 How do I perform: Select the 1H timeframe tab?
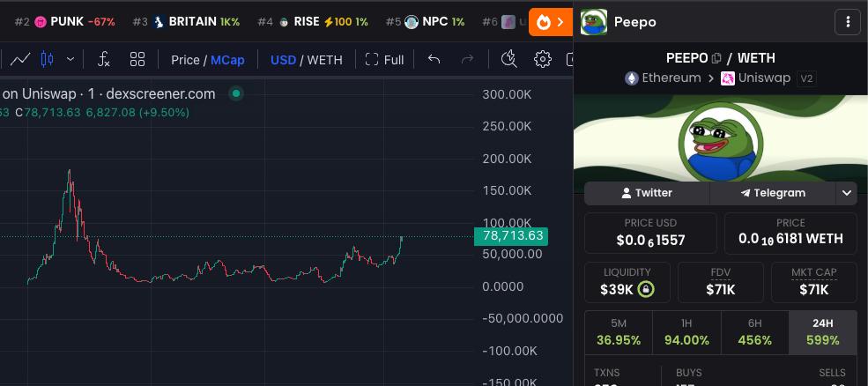coord(686,332)
